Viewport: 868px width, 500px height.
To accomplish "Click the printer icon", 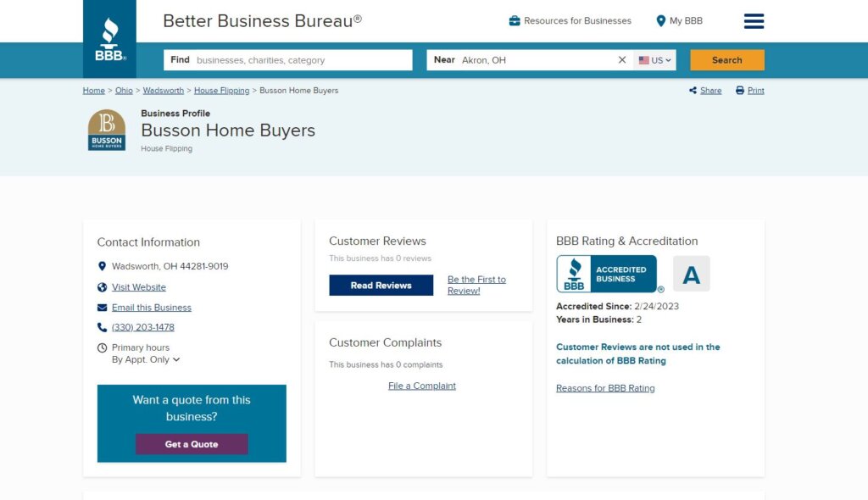I will tap(739, 91).
